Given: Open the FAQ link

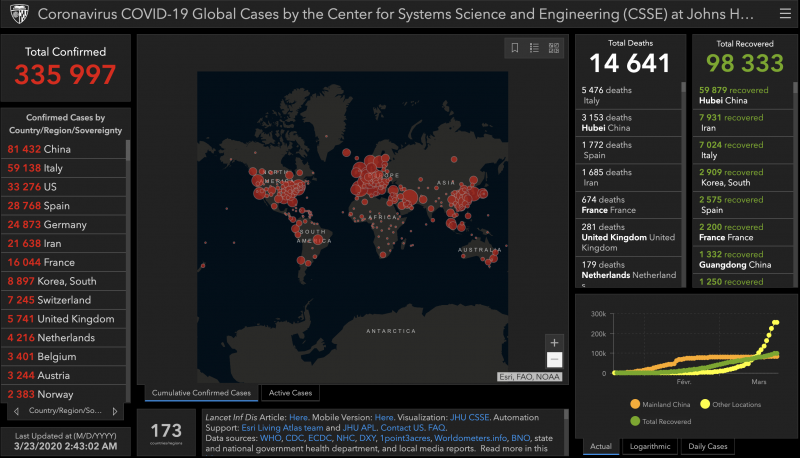Looking at the screenshot, I should coord(436,428).
